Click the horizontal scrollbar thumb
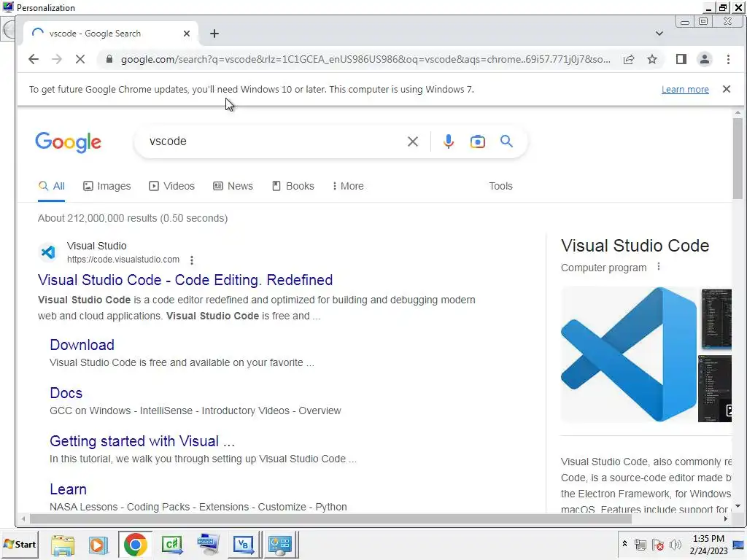747x560 pixels. point(330,518)
